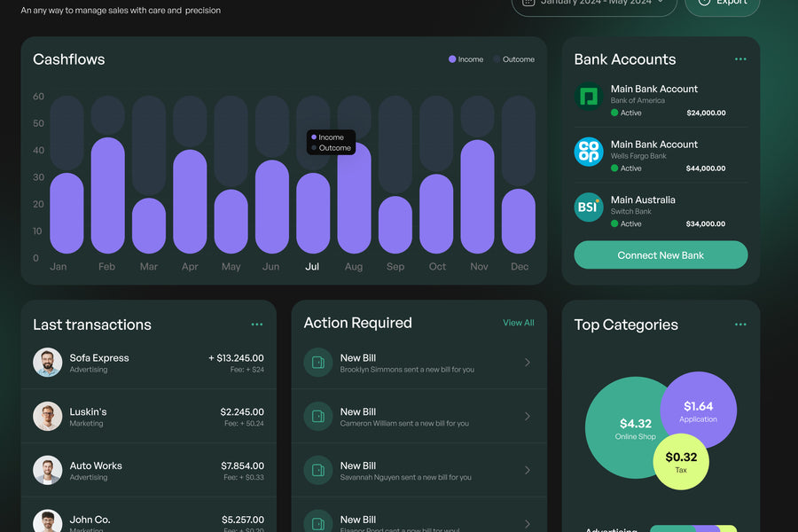
Task: Expand the Cameron William bill chevron
Action: click(528, 416)
